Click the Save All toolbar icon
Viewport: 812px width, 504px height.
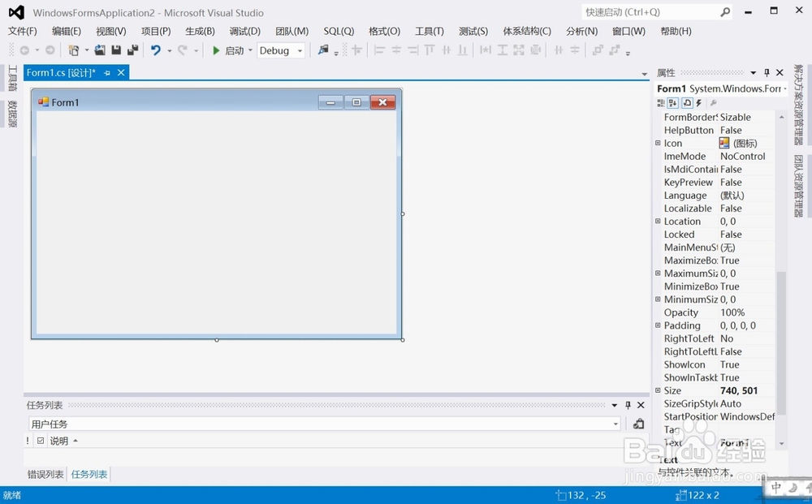pyautogui.click(x=133, y=50)
